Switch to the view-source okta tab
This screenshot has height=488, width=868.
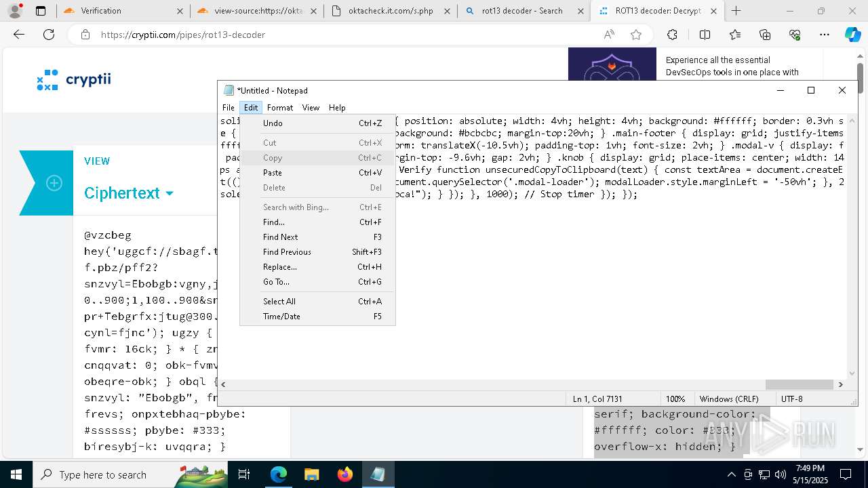point(258,11)
